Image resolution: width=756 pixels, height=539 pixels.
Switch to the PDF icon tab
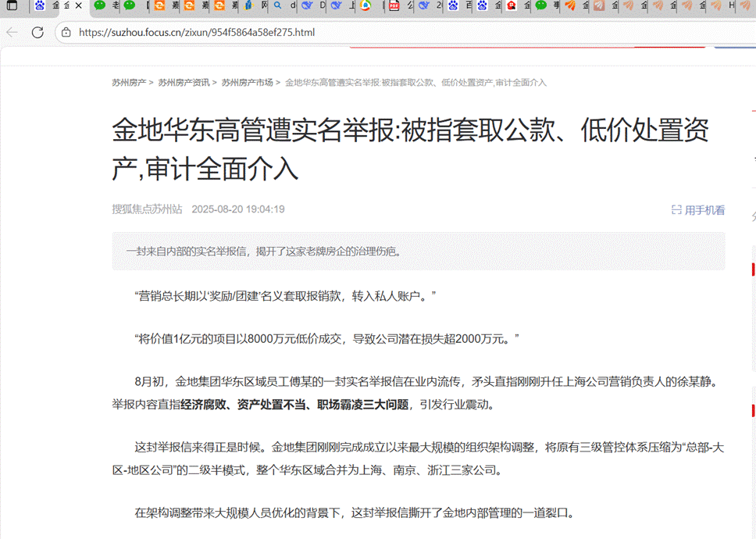click(x=394, y=6)
